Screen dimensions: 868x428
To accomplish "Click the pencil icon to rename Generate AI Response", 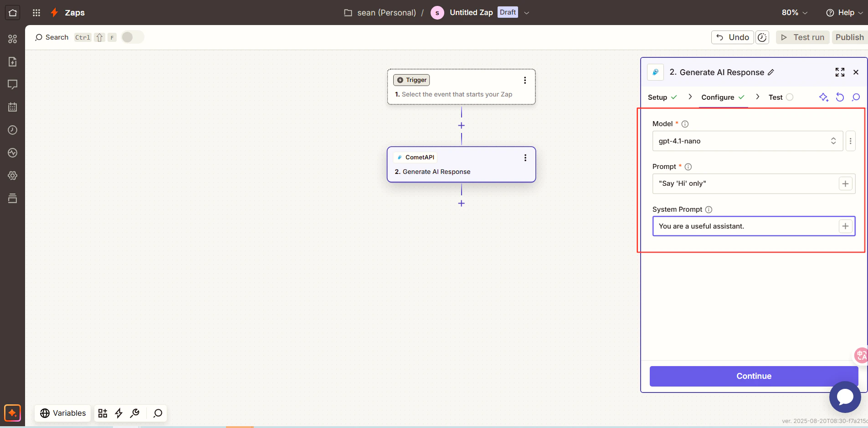I will click(x=770, y=72).
